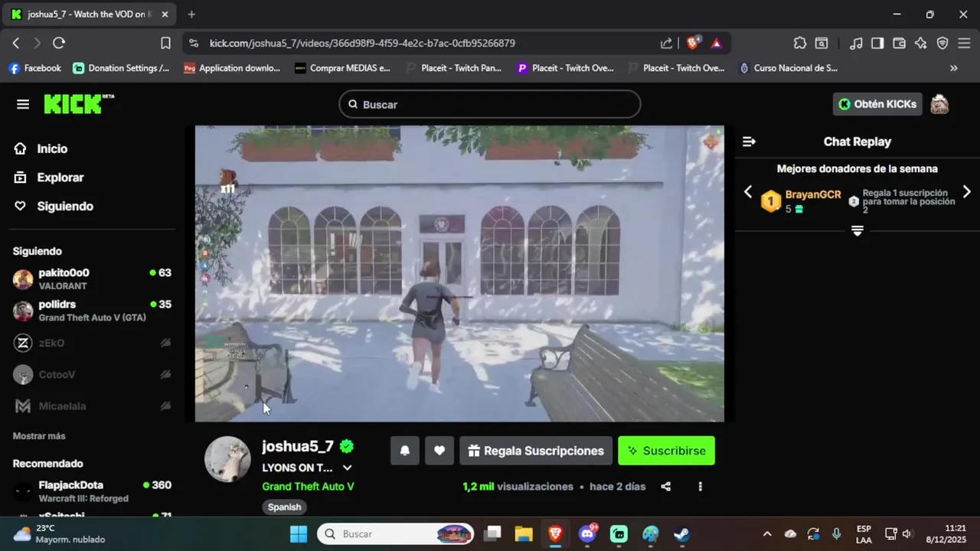The width and height of the screenshot is (980, 551).
Task: Click the joshua5_7 channel name
Action: pyautogui.click(x=298, y=446)
